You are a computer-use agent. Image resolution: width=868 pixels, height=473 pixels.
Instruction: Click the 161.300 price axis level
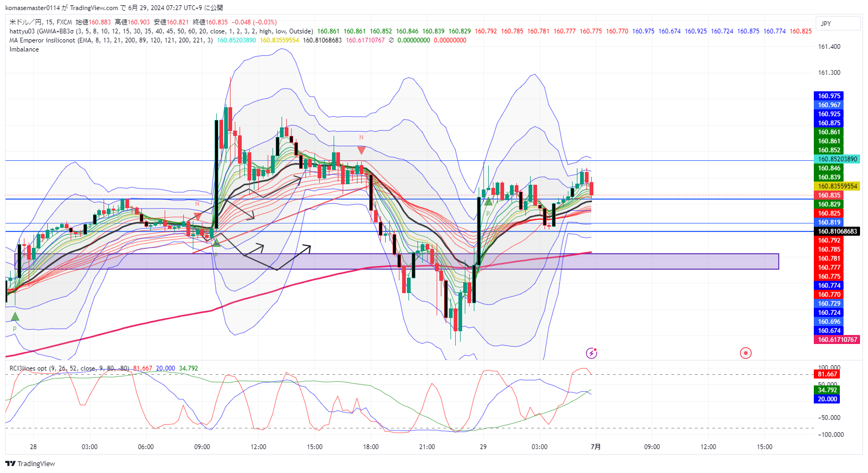click(829, 73)
